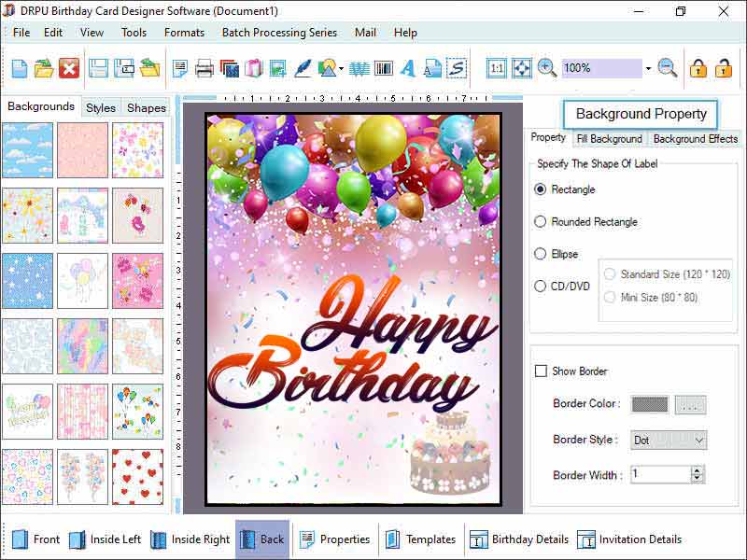
Task: Switch to the Background Effects tab
Action: (695, 138)
